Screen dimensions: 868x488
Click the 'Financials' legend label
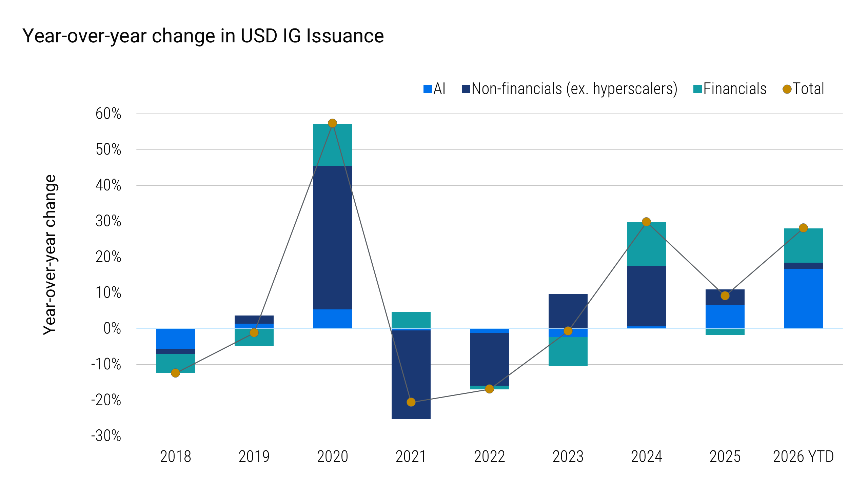click(x=735, y=89)
